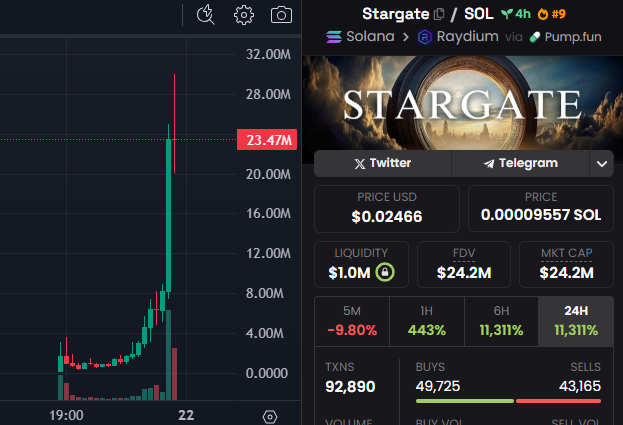Click the Pump.fun pill icon

click(535, 37)
